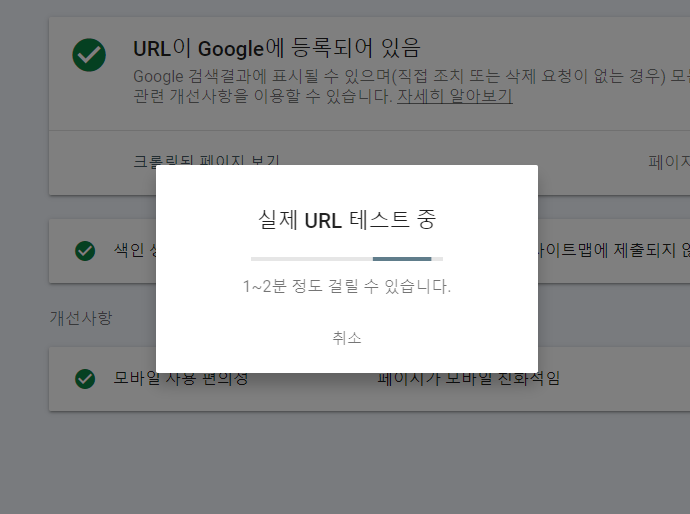The height and width of the screenshot is (514, 690).
Task: Click the '1~2분 정도 걸릴 수 있습니다.' message
Action: (347, 286)
